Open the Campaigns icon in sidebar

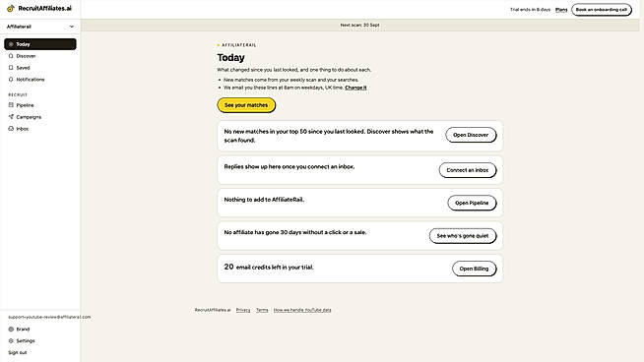(x=11, y=117)
